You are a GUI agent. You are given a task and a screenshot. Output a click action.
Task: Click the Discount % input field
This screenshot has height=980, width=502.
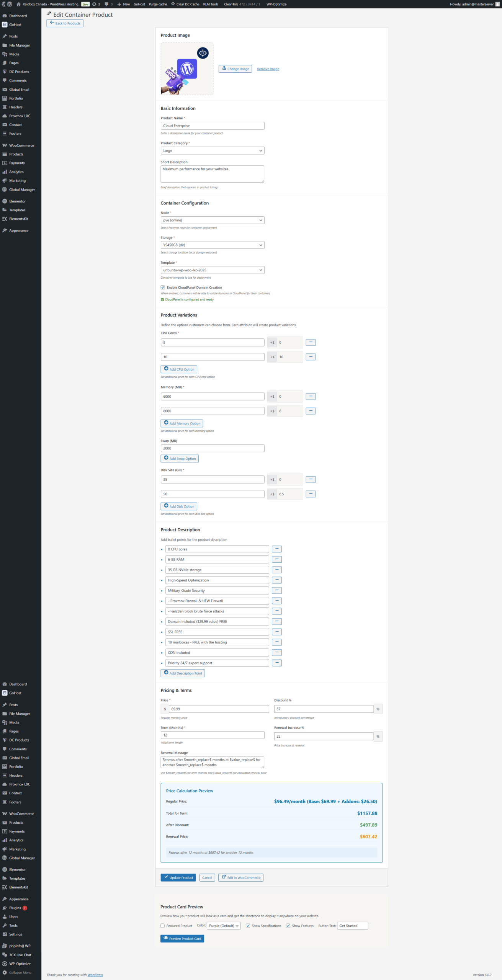pyautogui.click(x=323, y=709)
